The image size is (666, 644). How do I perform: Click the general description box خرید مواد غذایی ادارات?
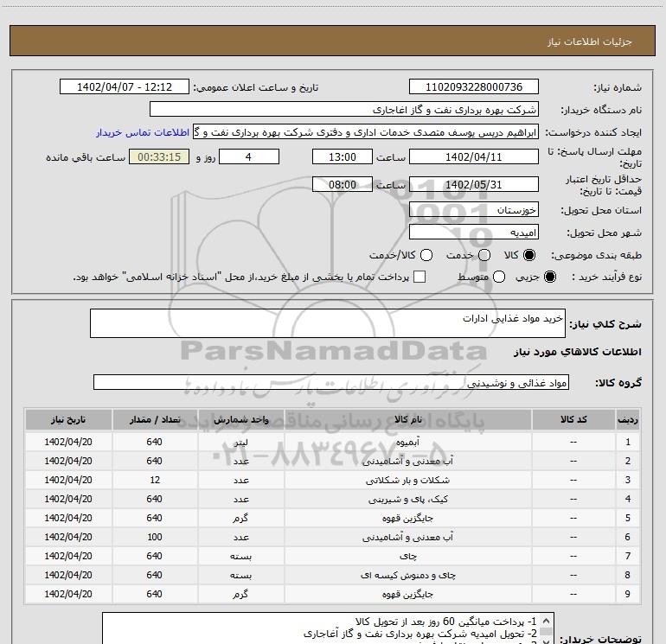[x=328, y=323]
